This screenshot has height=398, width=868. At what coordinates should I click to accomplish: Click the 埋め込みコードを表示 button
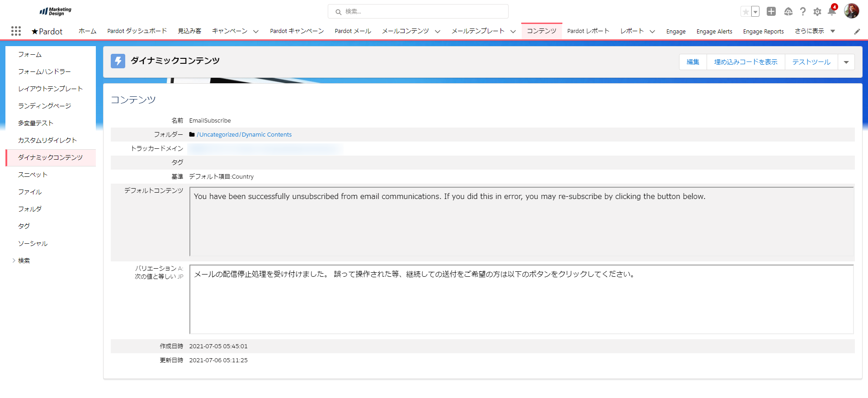pos(745,62)
